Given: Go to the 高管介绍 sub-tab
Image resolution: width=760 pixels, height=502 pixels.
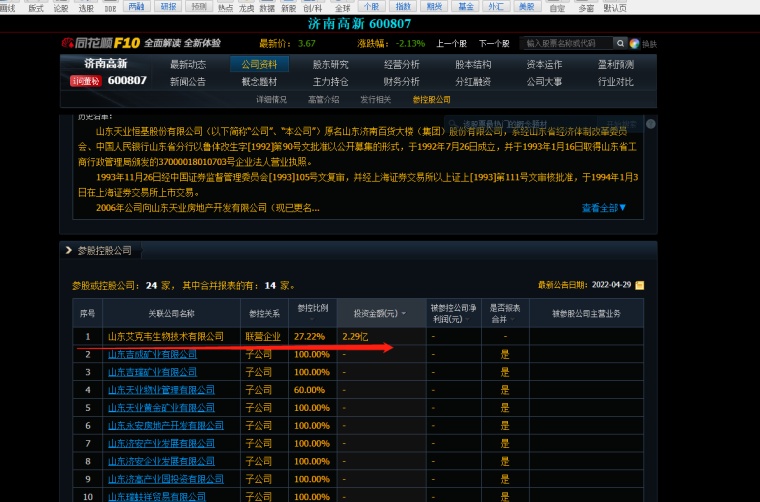Looking at the screenshot, I should pos(324,100).
